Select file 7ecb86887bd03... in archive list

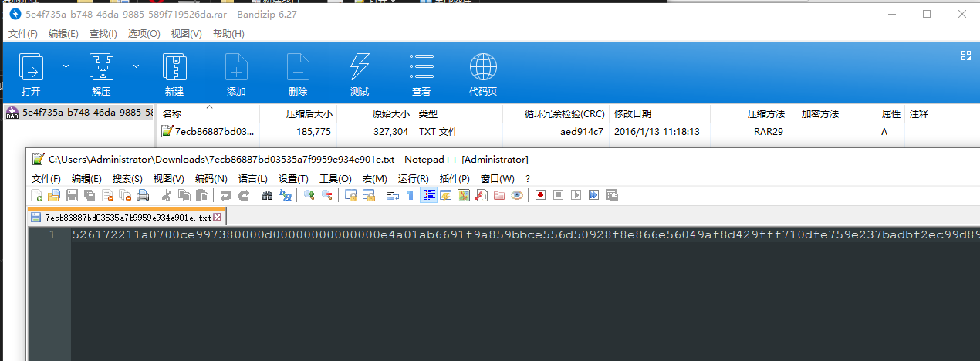click(x=207, y=131)
